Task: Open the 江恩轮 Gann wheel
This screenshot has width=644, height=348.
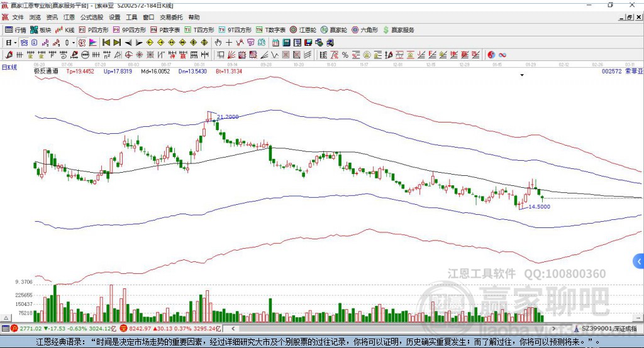Action: tap(303, 30)
